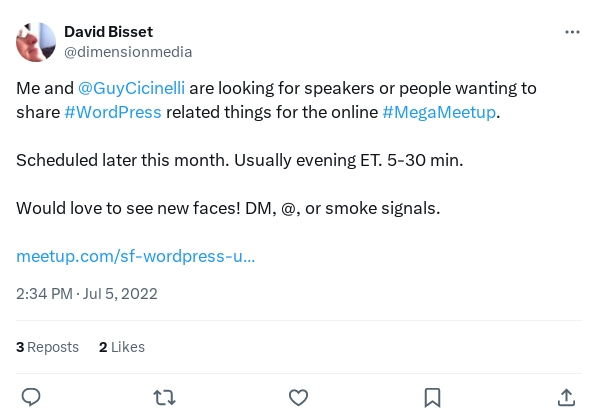Click the '5-30 min.' text in the tweet
The height and width of the screenshot is (411, 598).
(x=425, y=160)
